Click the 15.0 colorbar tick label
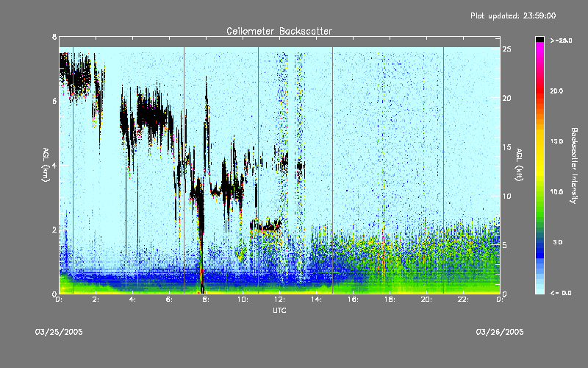 click(556, 141)
